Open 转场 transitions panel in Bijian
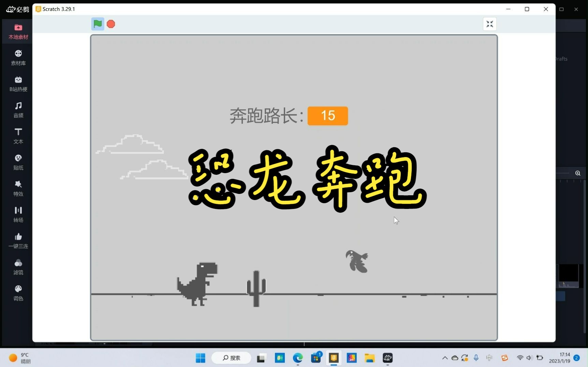This screenshot has height=367, width=588. click(x=18, y=215)
